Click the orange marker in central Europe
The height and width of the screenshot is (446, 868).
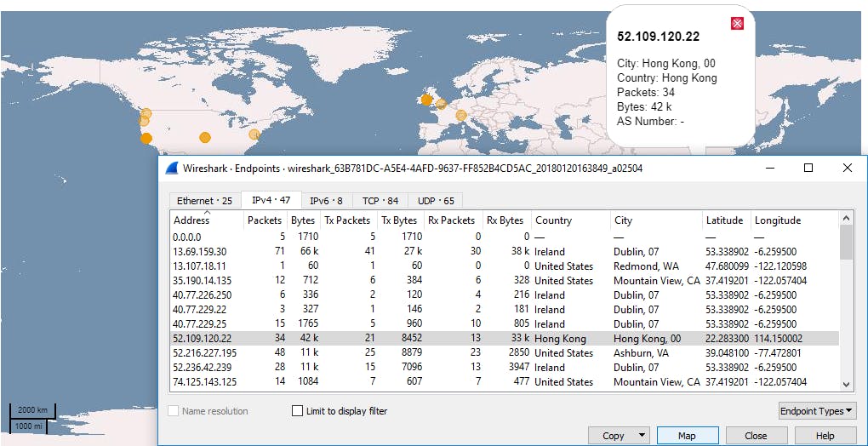461,115
